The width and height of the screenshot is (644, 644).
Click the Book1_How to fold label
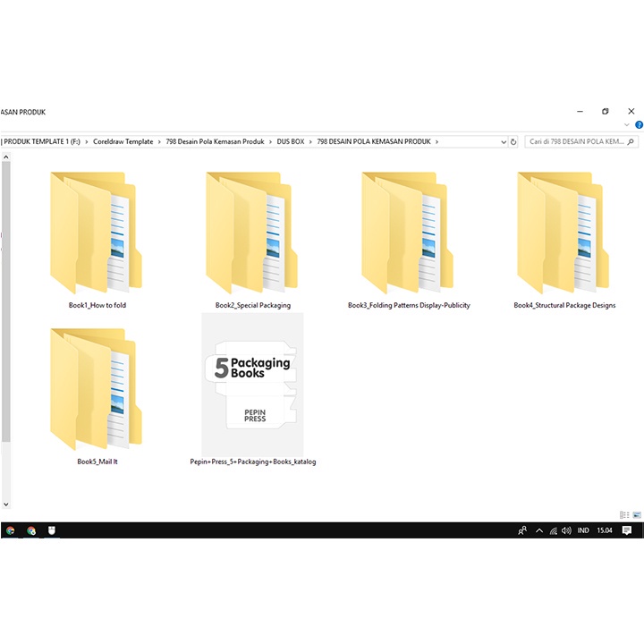tap(97, 305)
